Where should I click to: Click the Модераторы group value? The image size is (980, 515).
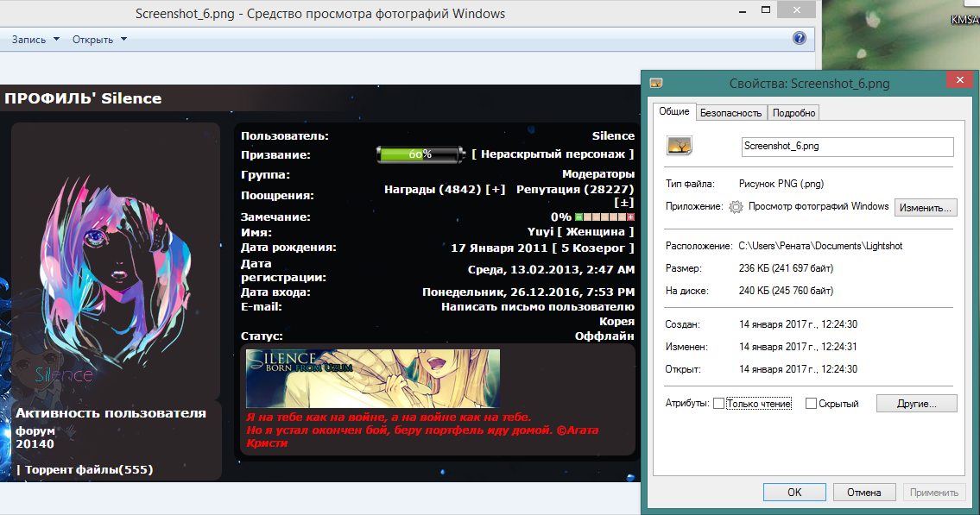pyautogui.click(x=598, y=174)
